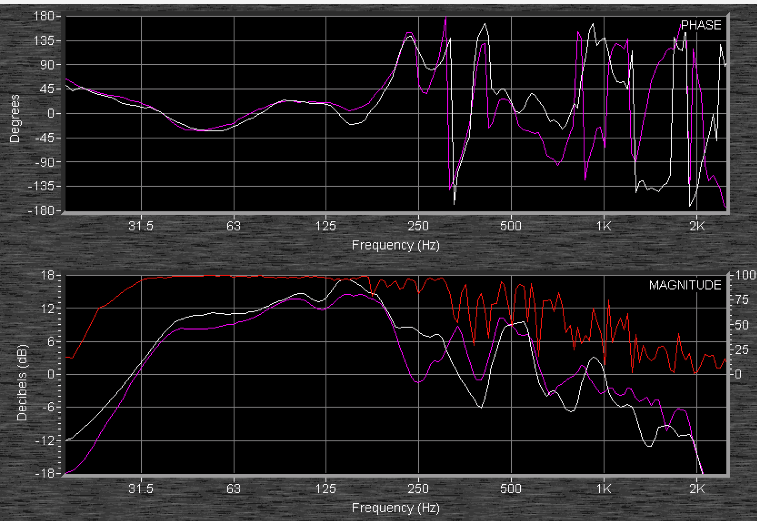Click Frequency (Hz) label under magnitude plot

(395, 507)
